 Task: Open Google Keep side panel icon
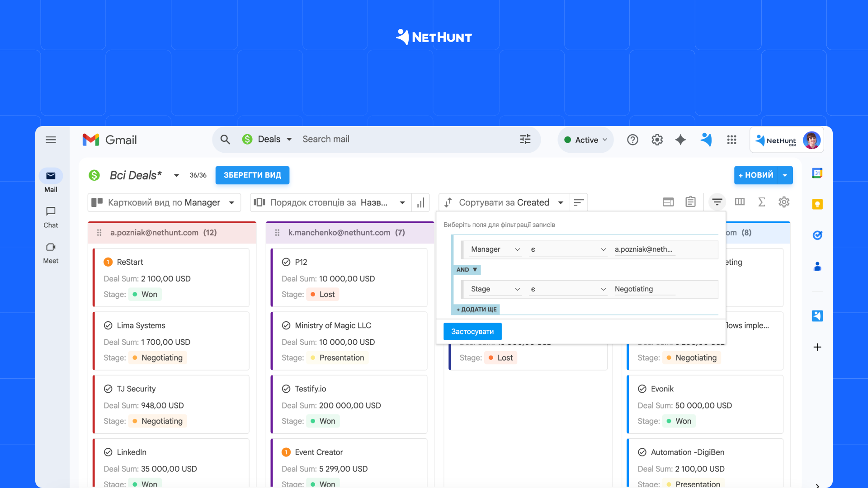(817, 204)
